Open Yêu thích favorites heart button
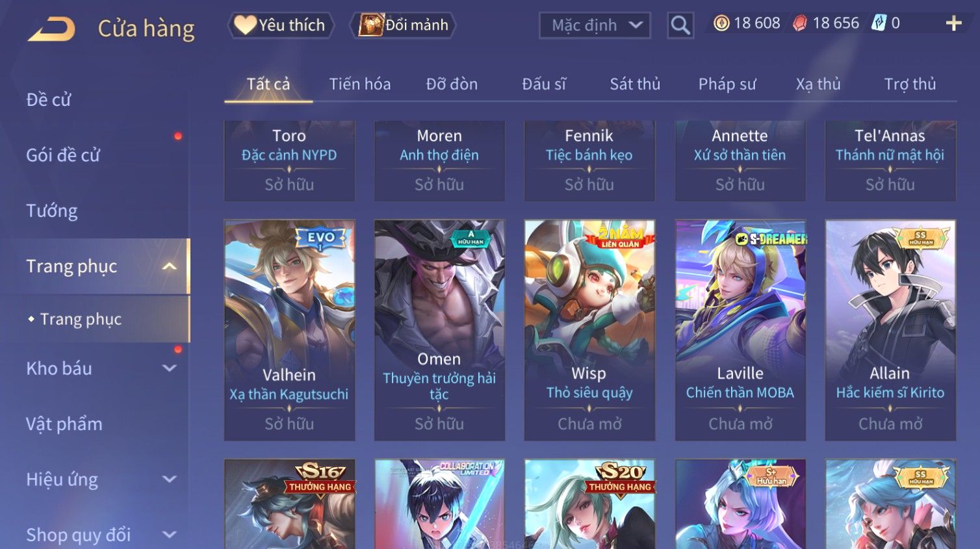Image resolution: width=980 pixels, height=549 pixels. 280,25
